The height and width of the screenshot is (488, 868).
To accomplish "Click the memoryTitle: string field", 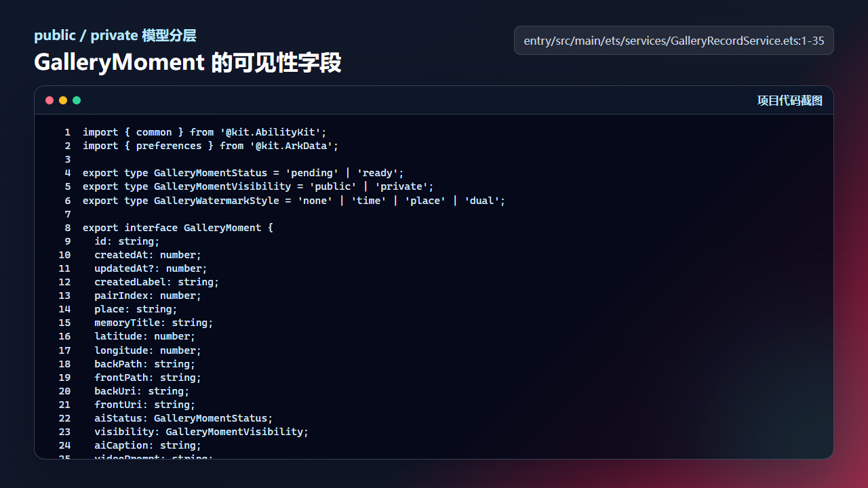I will pos(154,323).
